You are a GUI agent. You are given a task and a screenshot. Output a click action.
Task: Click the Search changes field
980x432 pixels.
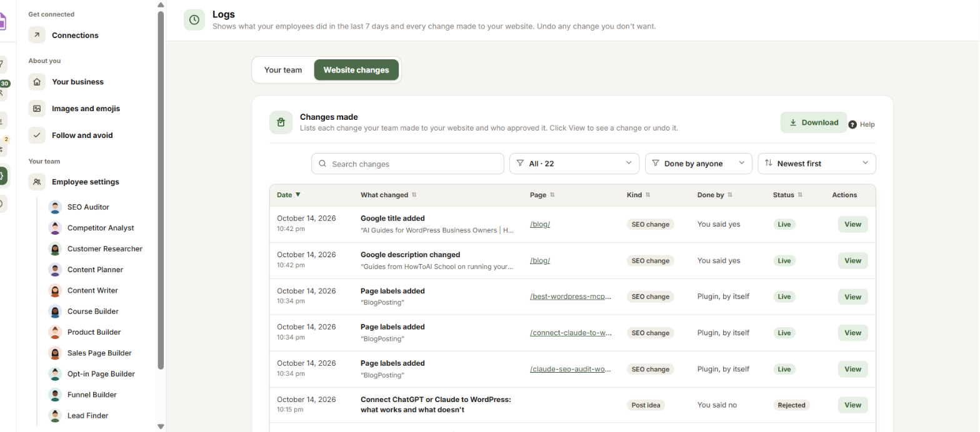(407, 164)
